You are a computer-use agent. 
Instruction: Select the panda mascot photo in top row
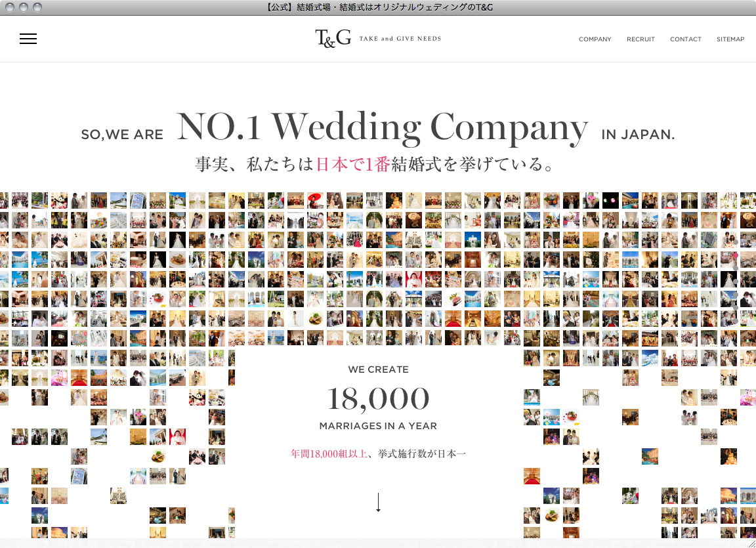point(59,200)
